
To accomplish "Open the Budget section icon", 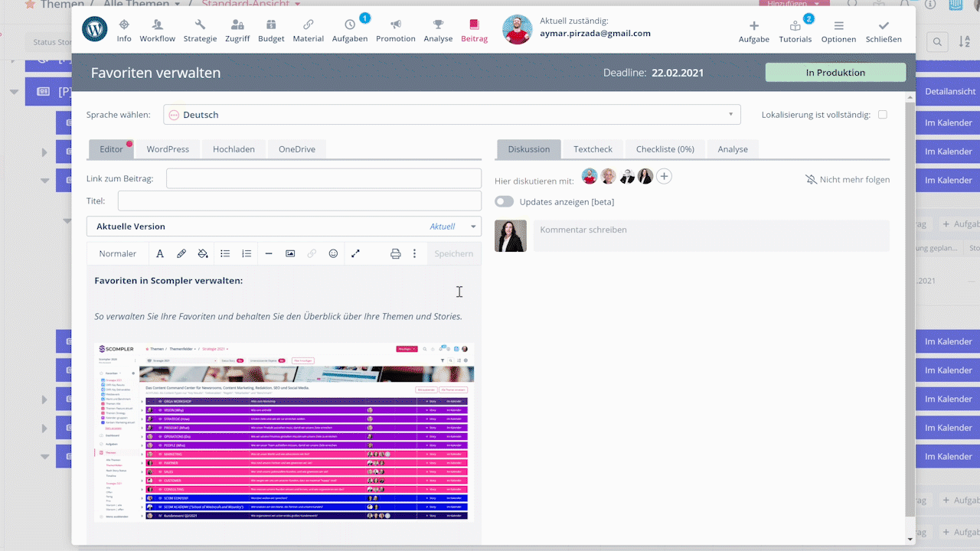I will point(271,31).
